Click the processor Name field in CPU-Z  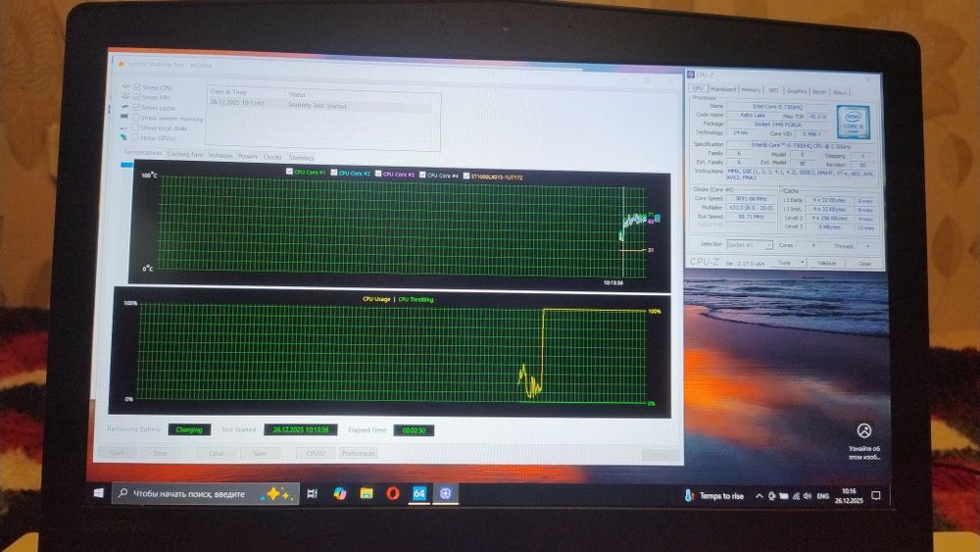point(777,107)
